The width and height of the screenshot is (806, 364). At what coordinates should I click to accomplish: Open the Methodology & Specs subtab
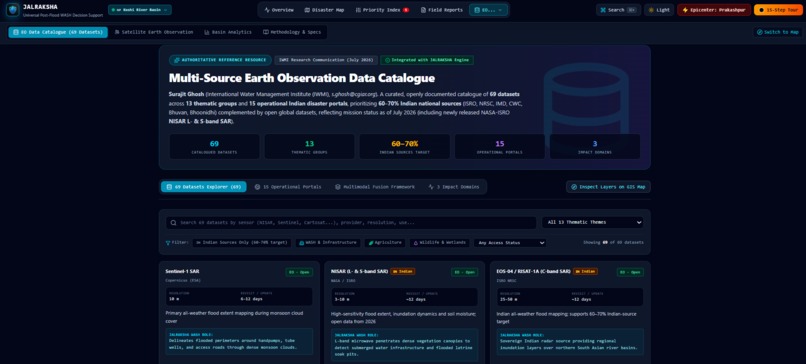coord(292,32)
